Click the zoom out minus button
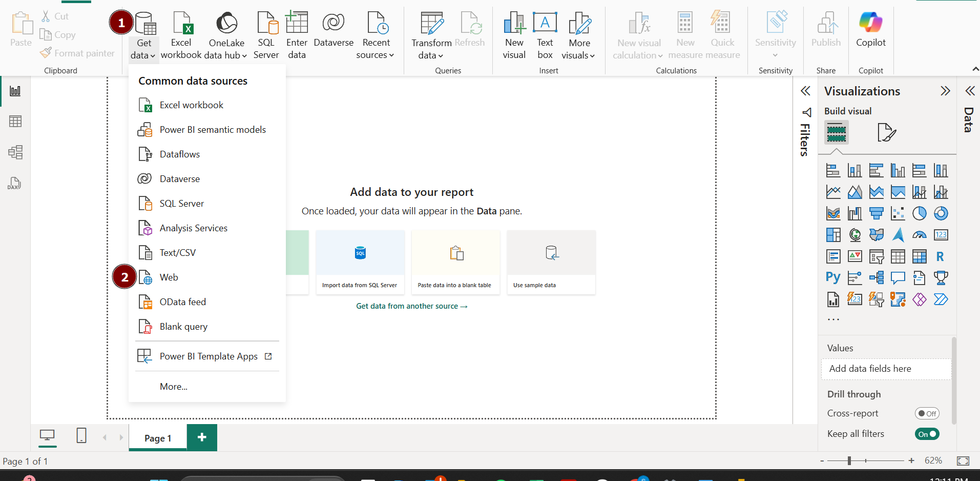 822,460
